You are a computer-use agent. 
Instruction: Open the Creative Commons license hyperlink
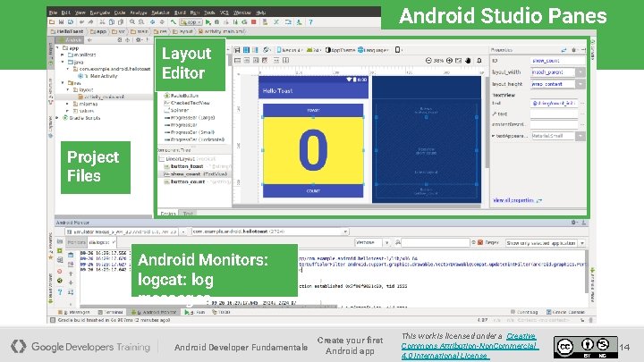469,346
